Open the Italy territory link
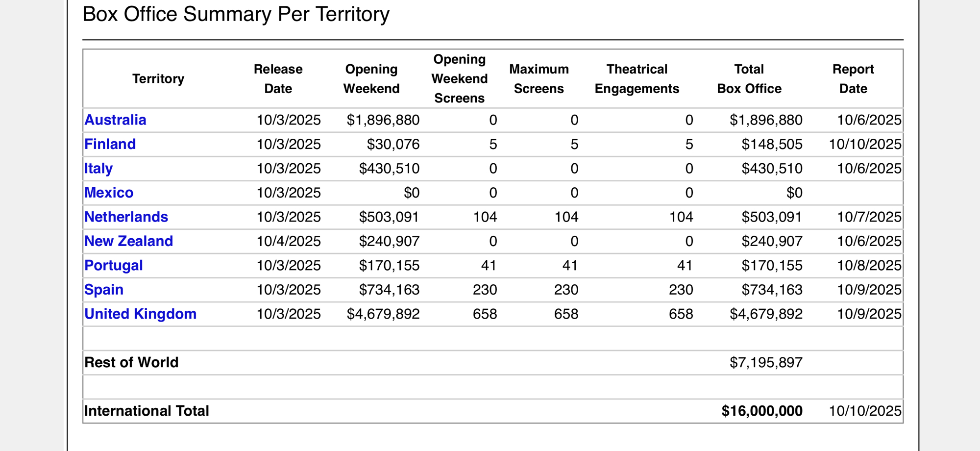The height and width of the screenshot is (451, 980). tap(98, 169)
